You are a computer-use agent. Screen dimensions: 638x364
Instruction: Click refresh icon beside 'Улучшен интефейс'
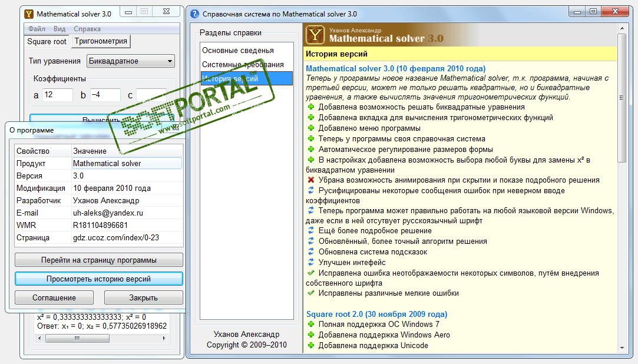tap(311, 262)
